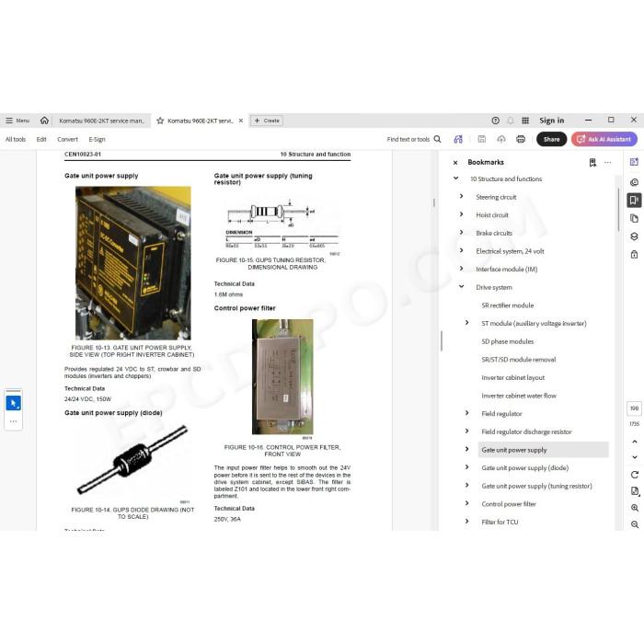Click Ask AI Assistant button
The height and width of the screenshot is (644, 644).
click(x=604, y=139)
